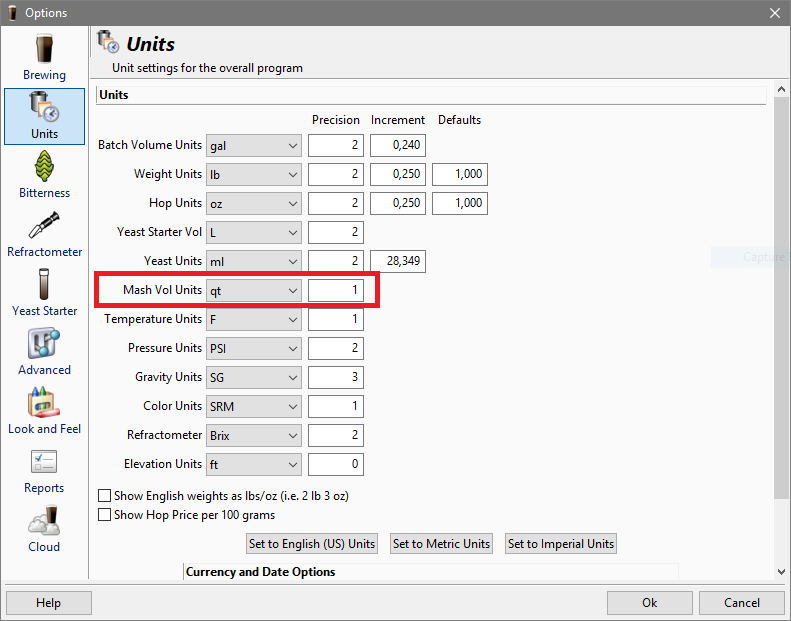
Task: Click Set to English (US) Units
Action: [x=312, y=544]
